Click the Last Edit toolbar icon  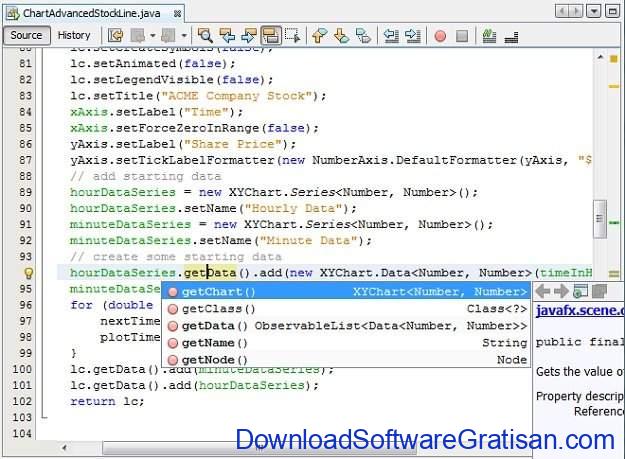(x=116, y=36)
